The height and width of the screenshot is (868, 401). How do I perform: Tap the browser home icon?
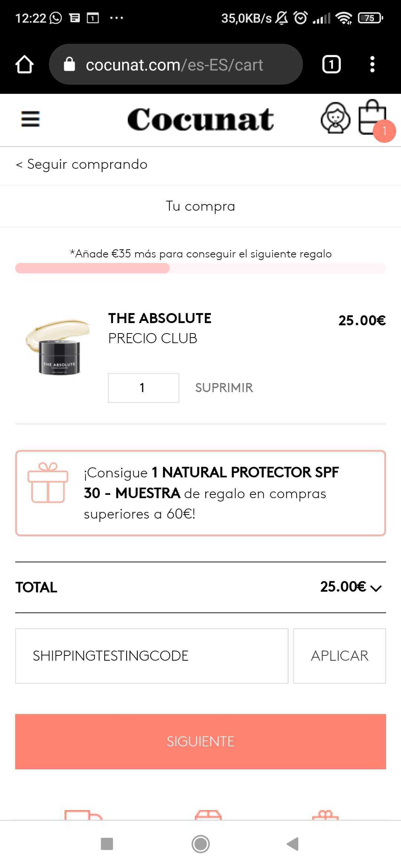25,65
